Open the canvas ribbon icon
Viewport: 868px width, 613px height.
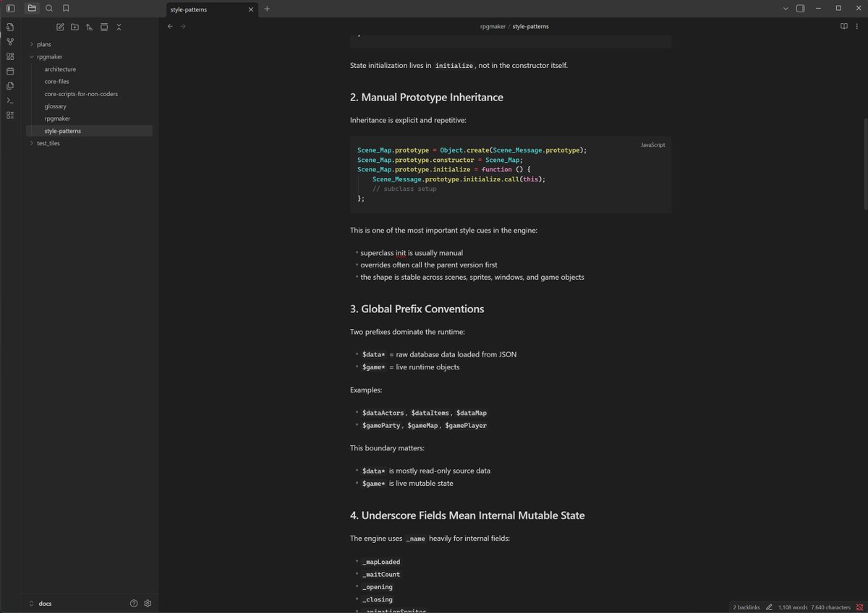click(x=10, y=56)
